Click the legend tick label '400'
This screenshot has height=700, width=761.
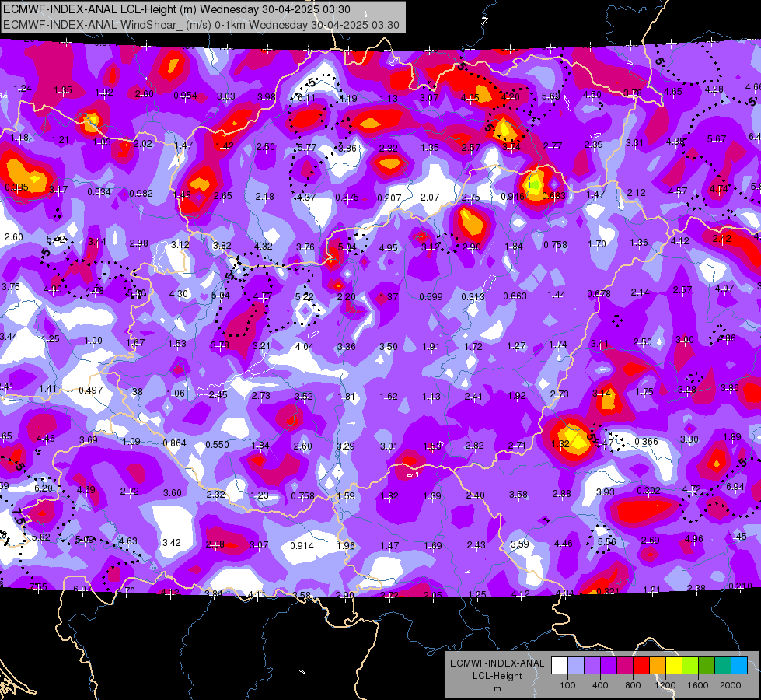(x=600, y=685)
